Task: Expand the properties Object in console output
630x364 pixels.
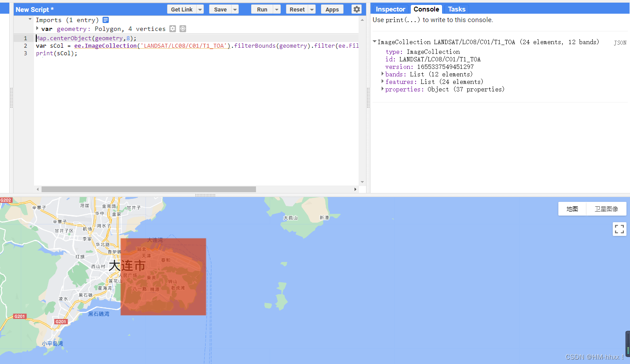Action: (x=382, y=89)
